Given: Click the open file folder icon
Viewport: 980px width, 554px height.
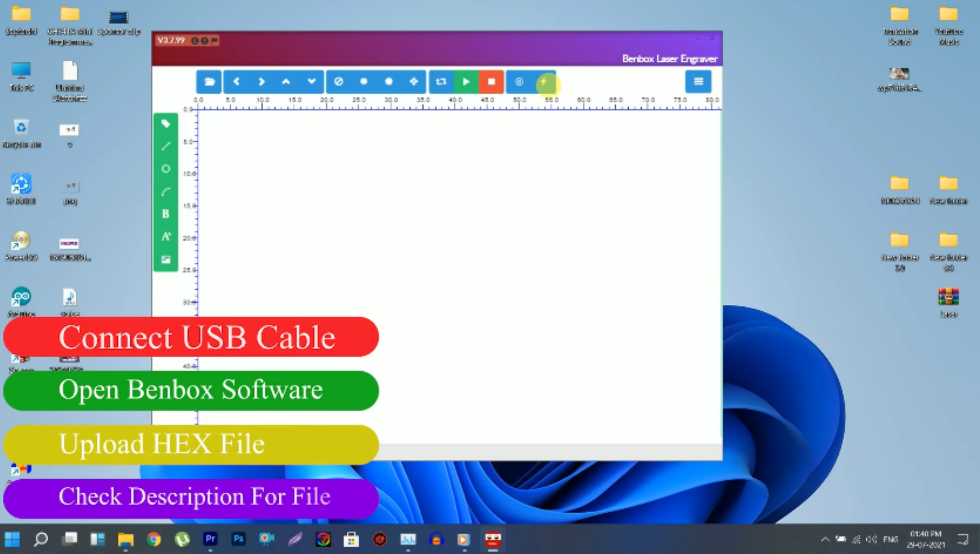Looking at the screenshot, I should click(209, 82).
